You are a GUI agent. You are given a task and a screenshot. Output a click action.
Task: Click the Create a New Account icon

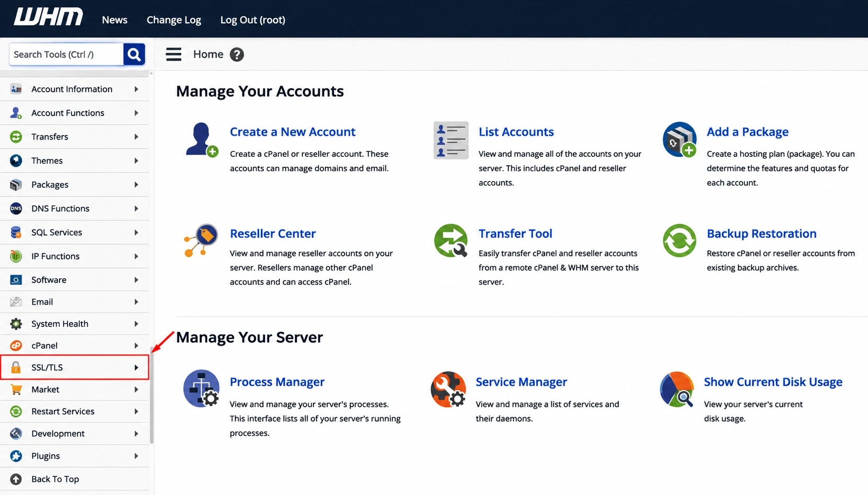(x=202, y=140)
